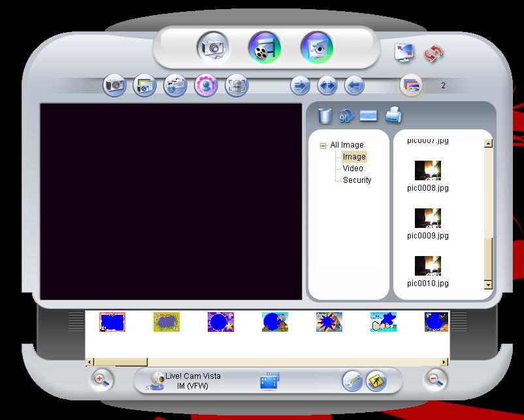Image resolution: width=524 pixels, height=420 pixels.
Task: Click the pic0010.jpg file name
Action: [x=428, y=283]
